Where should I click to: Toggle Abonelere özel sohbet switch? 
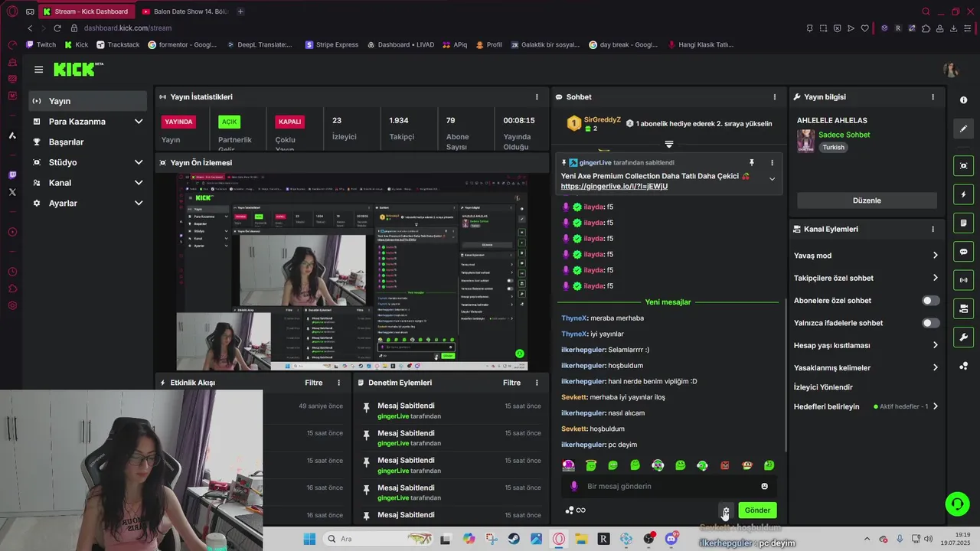[930, 301]
